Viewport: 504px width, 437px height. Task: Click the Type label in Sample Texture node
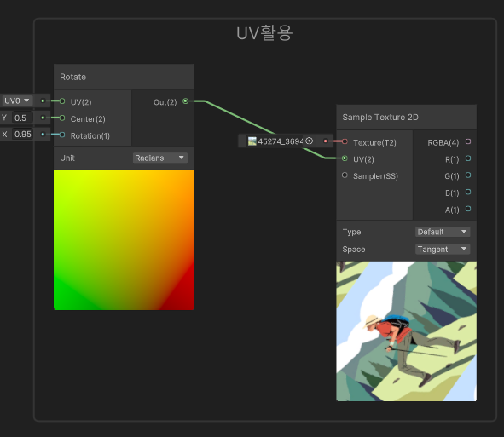coord(351,232)
